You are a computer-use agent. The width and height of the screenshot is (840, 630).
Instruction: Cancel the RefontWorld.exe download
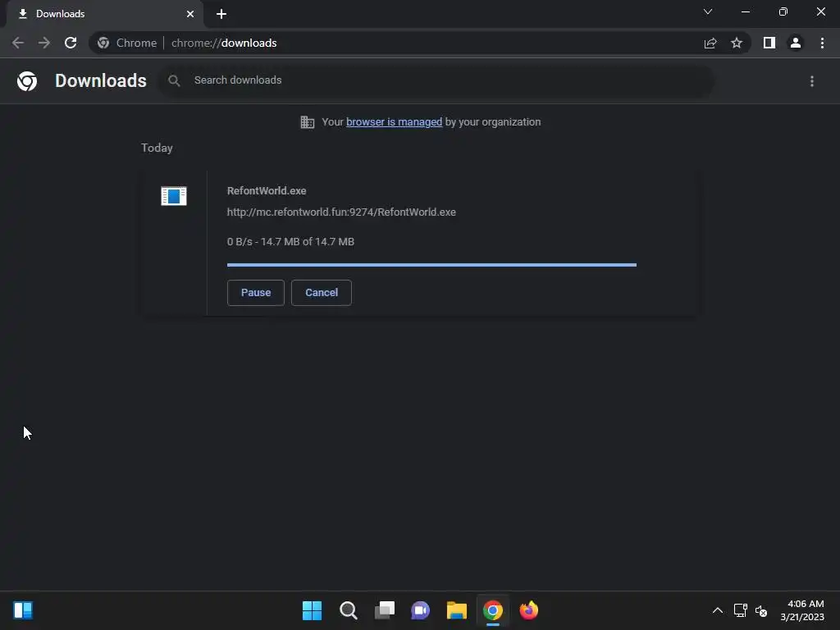(x=322, y=293)
